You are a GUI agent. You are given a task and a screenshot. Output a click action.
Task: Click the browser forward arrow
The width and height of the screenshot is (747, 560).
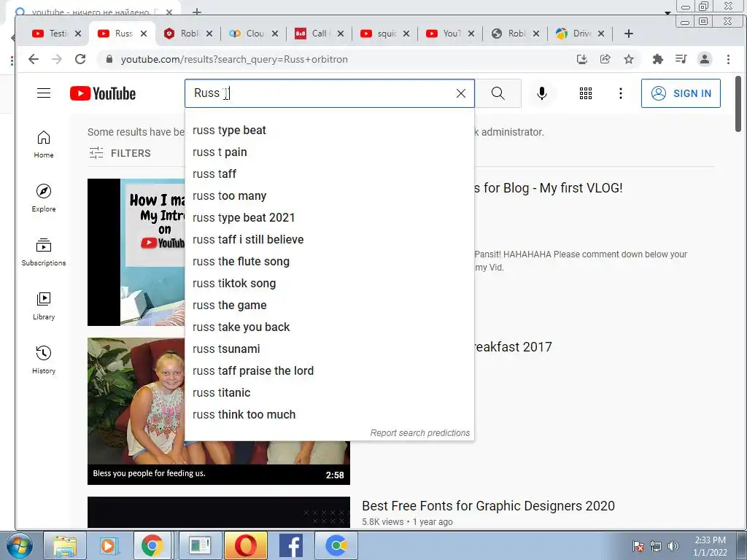pyautogui.click(x=57, y=59)
